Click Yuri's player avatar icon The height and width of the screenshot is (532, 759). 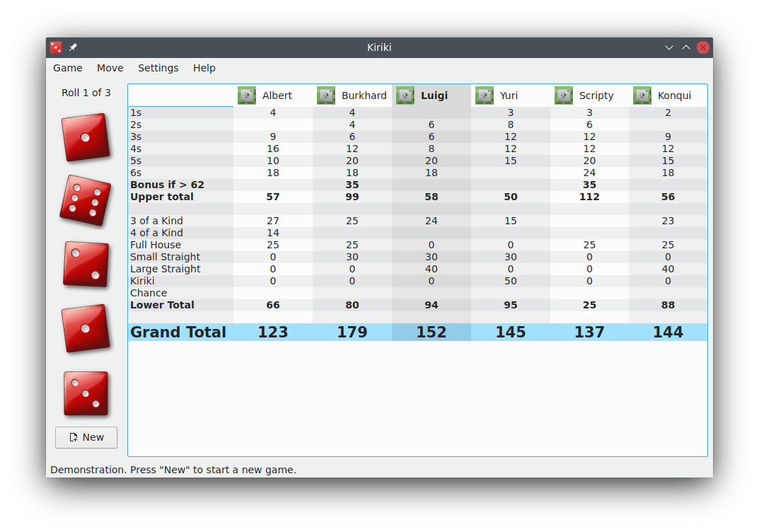tap(484, 96)
